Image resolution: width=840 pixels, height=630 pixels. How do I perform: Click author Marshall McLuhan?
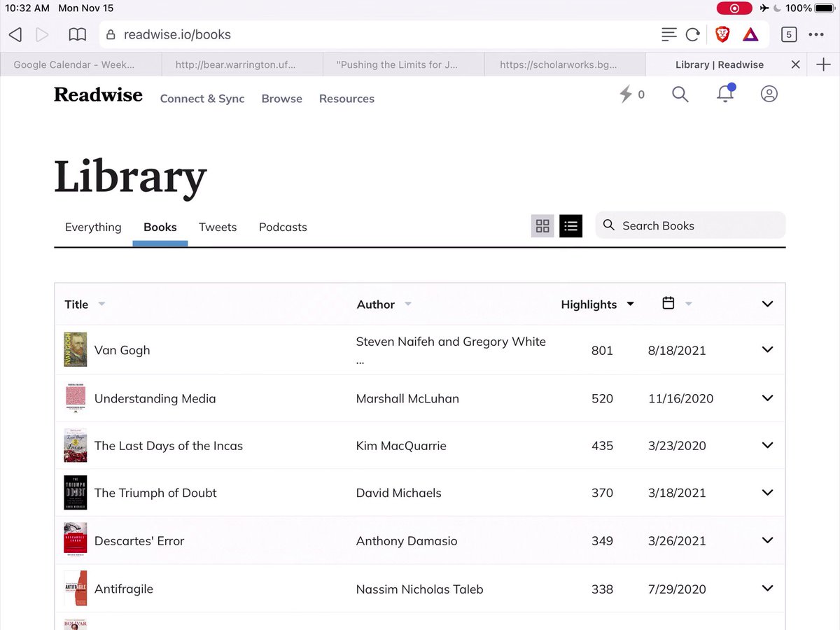(x=407, y=398)
